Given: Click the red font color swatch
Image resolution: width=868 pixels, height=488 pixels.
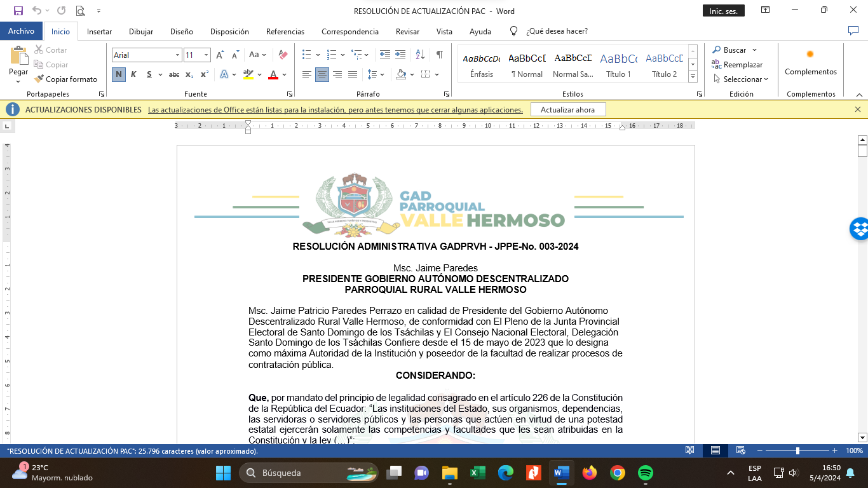Looking at the screenshot, I should click(273, 75).
